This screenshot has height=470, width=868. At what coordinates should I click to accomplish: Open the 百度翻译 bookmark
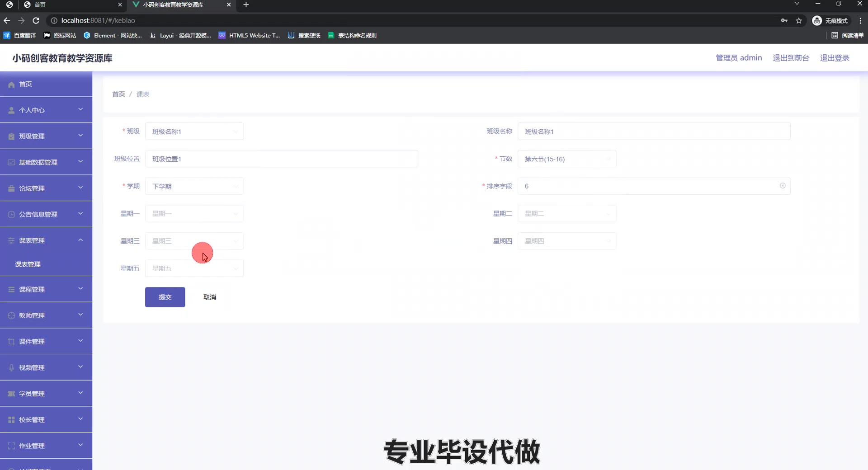coord(20,35)
